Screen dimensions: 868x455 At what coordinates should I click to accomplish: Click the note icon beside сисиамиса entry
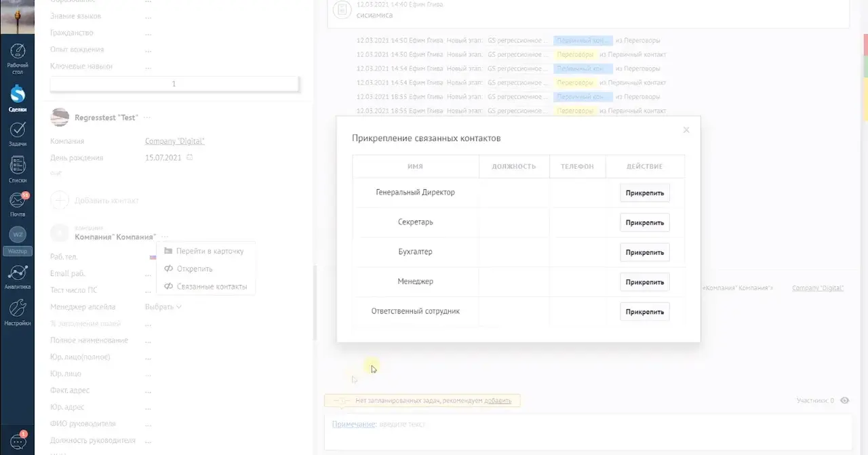point(342,9)
